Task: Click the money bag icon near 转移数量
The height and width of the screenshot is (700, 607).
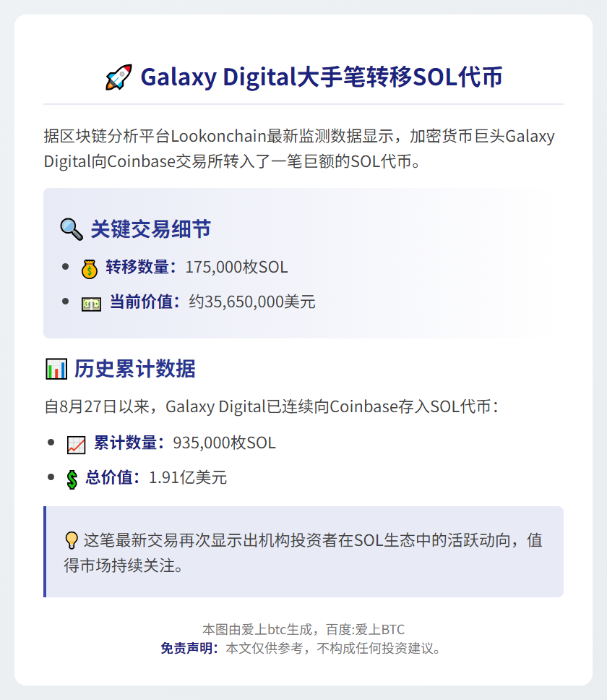Action: coord(89,269)
